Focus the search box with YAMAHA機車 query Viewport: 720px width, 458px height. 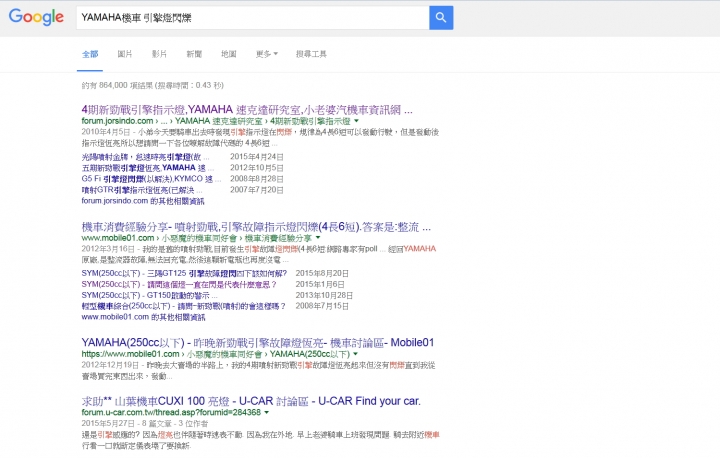[x=253, y=17]
